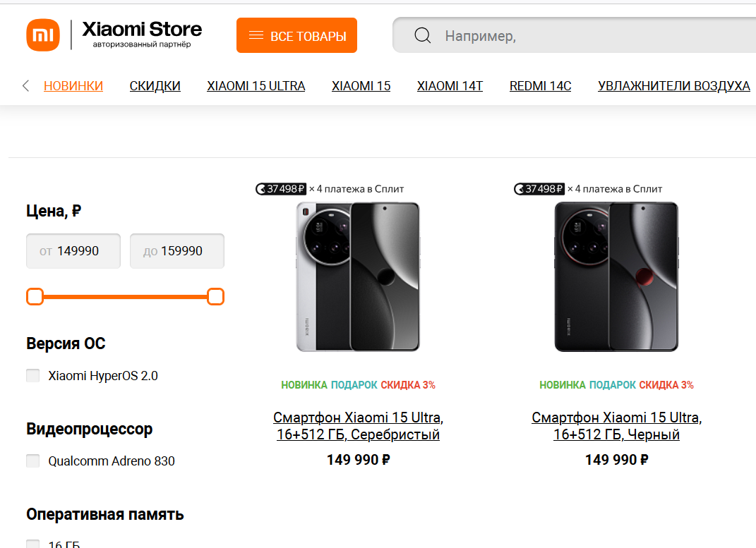Click the search magnifier icon

[422, 35]
